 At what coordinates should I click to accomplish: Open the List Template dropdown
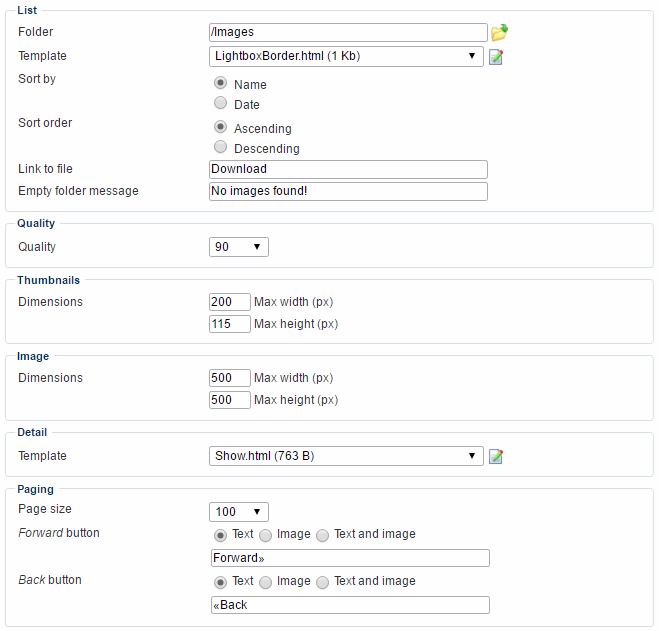tap(346, 56)
